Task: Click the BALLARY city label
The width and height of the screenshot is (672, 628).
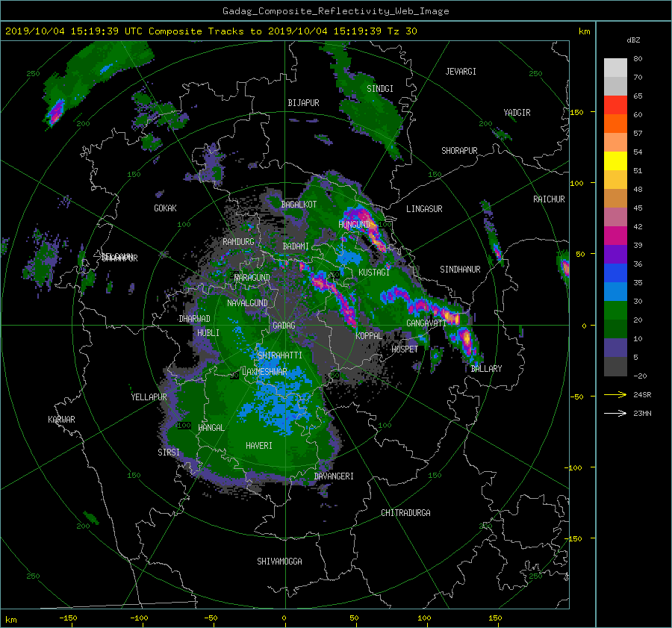Action: 486,369
